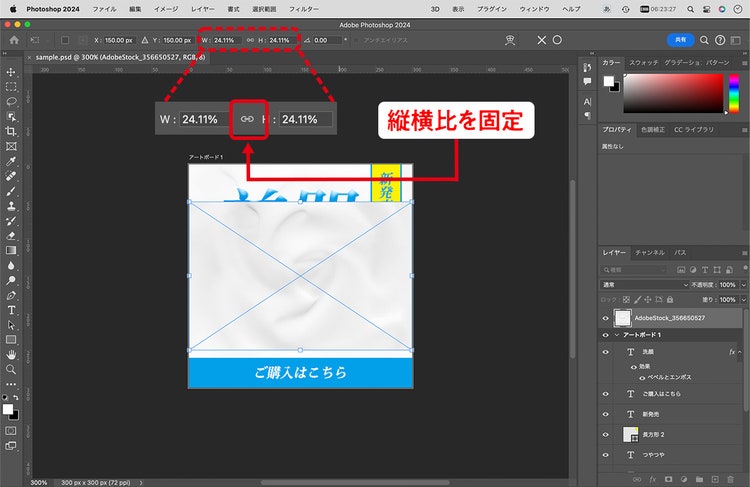Image resolution: width=750 pixels, height=487 pixels.
Task: Select the Hand tool
Action: (11, 354)
